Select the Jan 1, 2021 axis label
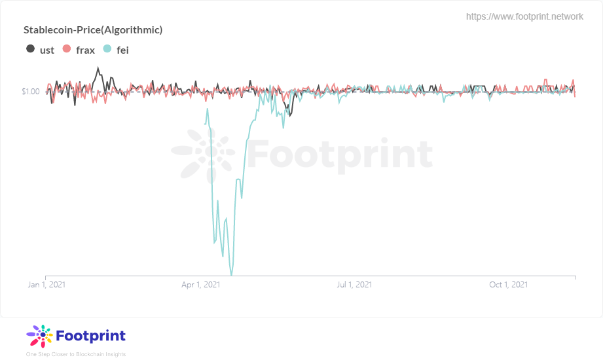 click(x=46, y=285)
